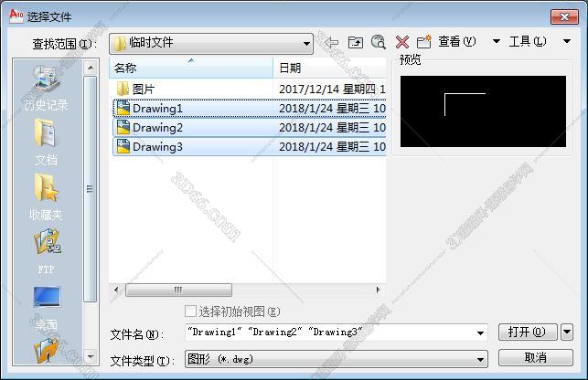The image size is (588, 380).
Task: Click the AutoCAD title bar icon
Action: 16,16
